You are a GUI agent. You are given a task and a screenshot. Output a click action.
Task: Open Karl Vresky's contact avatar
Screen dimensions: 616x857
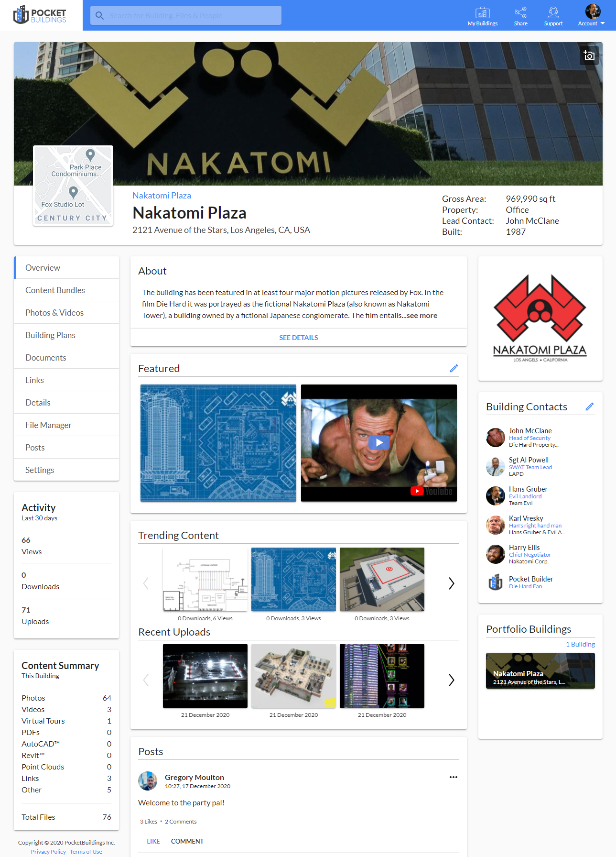coord(496,525)
